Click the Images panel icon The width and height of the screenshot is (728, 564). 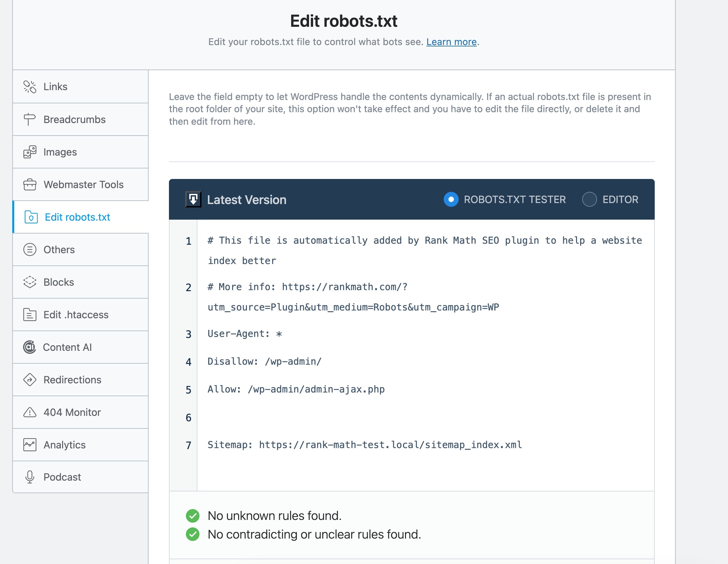point(30,152)
